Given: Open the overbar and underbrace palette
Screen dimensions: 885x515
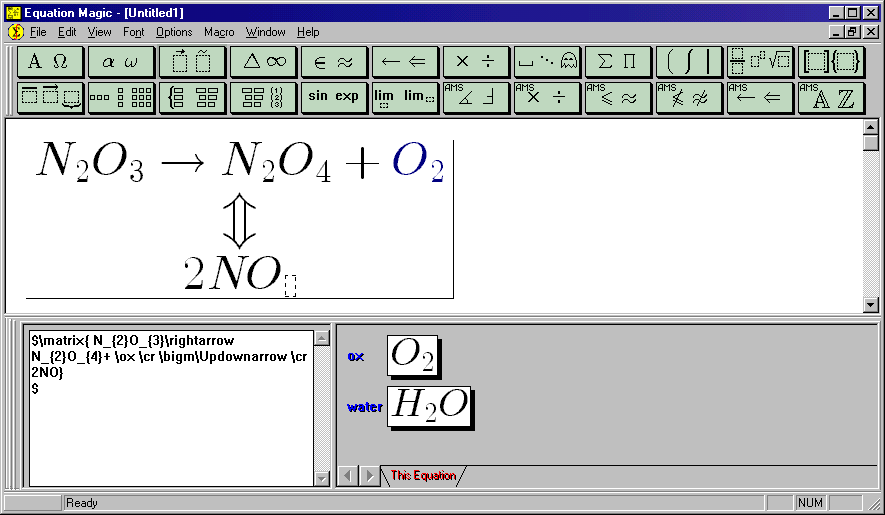Looking at the screenshot, I should (50, 98).
